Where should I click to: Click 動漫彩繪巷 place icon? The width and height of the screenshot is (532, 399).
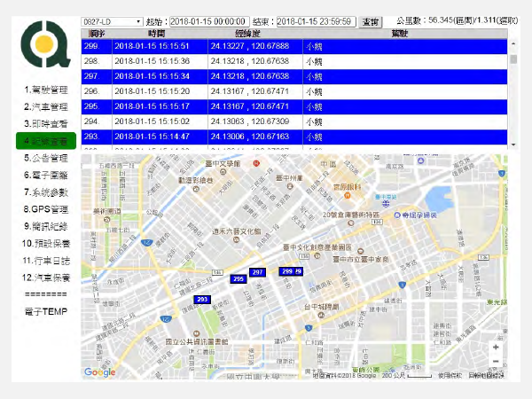click(196, 189)
